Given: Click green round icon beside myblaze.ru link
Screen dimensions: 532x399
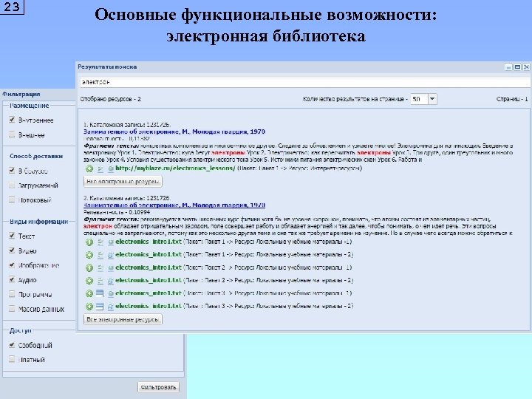Looking at the screenshot, I should (89, 168).
